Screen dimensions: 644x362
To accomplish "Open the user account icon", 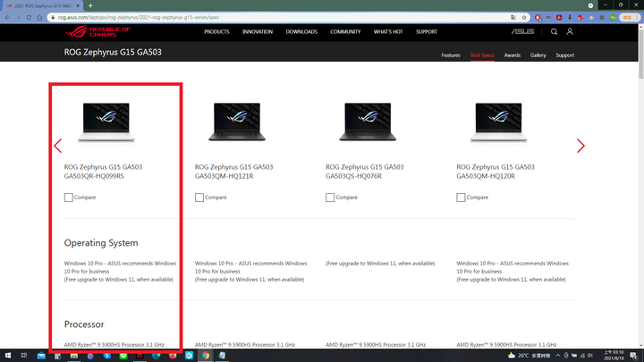I will [570, 31].
